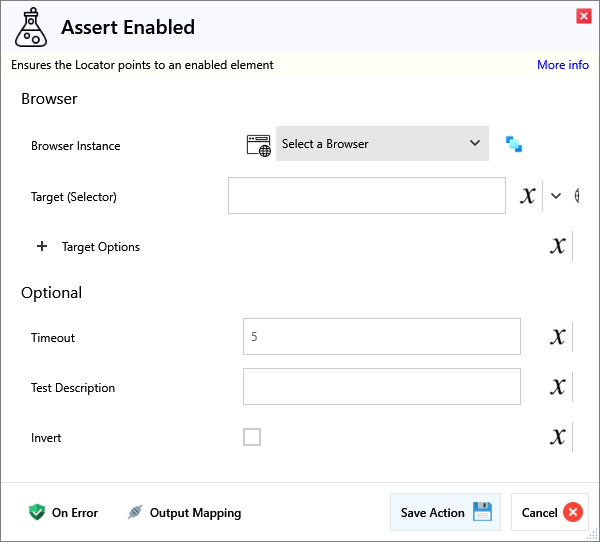Open the Select a Browser dropdown
Screen dimensions: 600x542
click(x=382, y=144)
